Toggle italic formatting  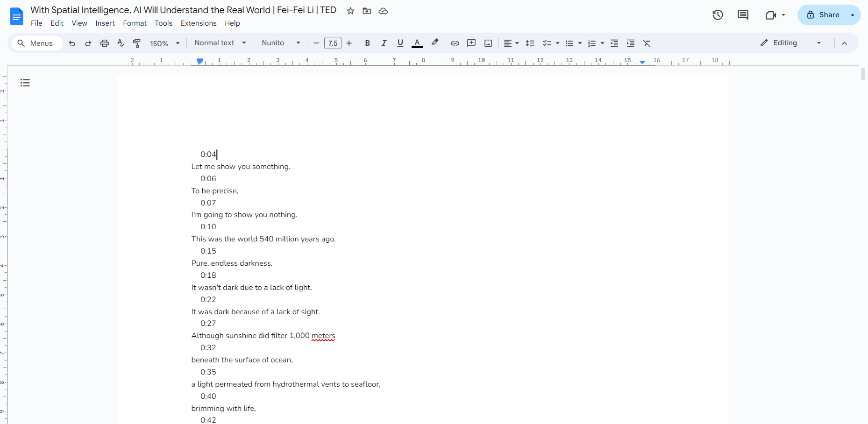tap(384, 43)
